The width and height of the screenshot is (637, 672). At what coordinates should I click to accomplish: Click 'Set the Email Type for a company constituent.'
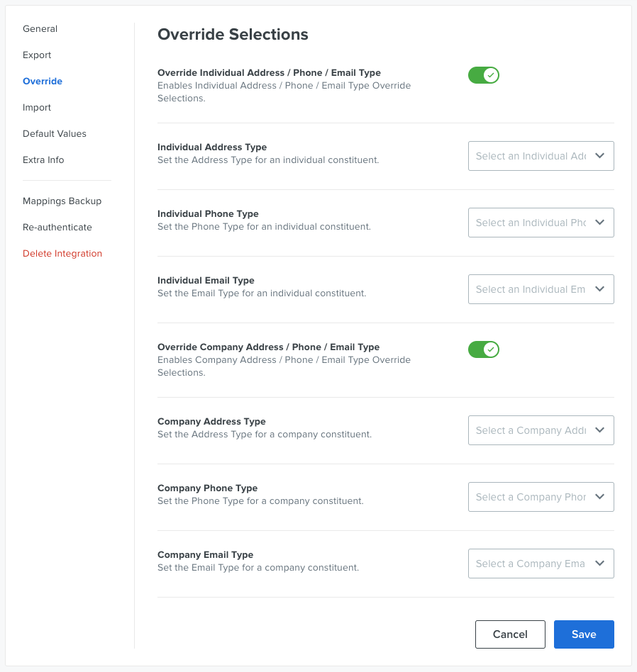point(258,567)
